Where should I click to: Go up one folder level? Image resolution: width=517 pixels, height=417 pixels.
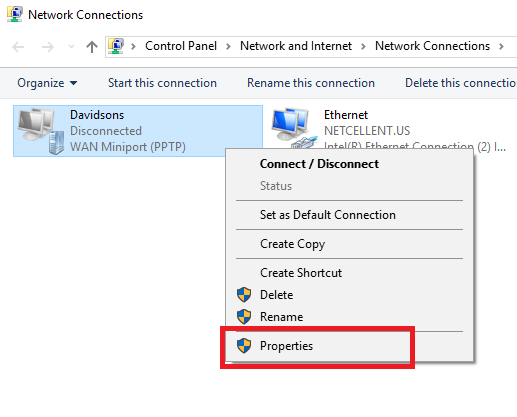pyautogui.click(x=92, y=47)
